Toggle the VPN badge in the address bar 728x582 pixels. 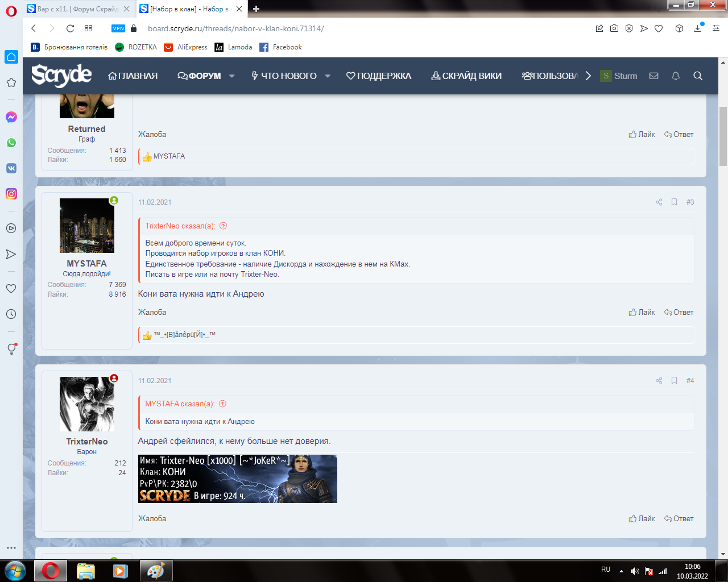click(118, 28)
